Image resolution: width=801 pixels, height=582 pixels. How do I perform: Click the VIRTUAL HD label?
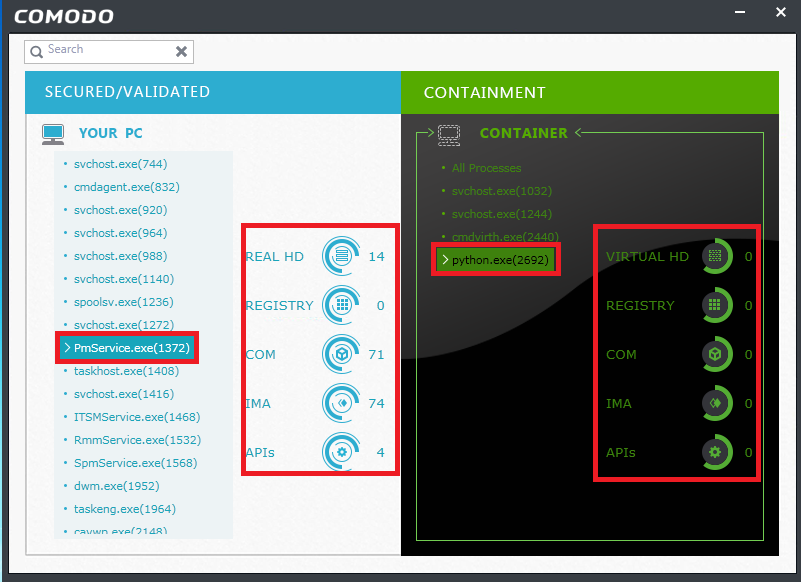[x=647, y=257]
